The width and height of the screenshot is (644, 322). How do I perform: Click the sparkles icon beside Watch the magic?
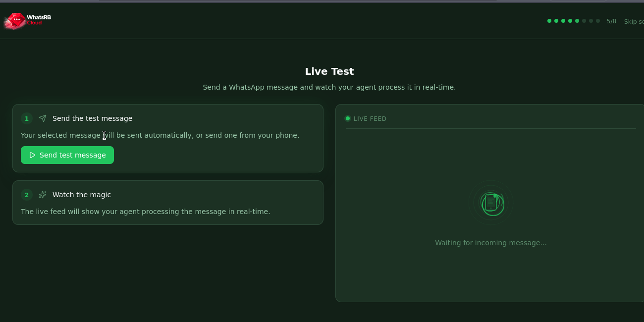click(43, 195)
